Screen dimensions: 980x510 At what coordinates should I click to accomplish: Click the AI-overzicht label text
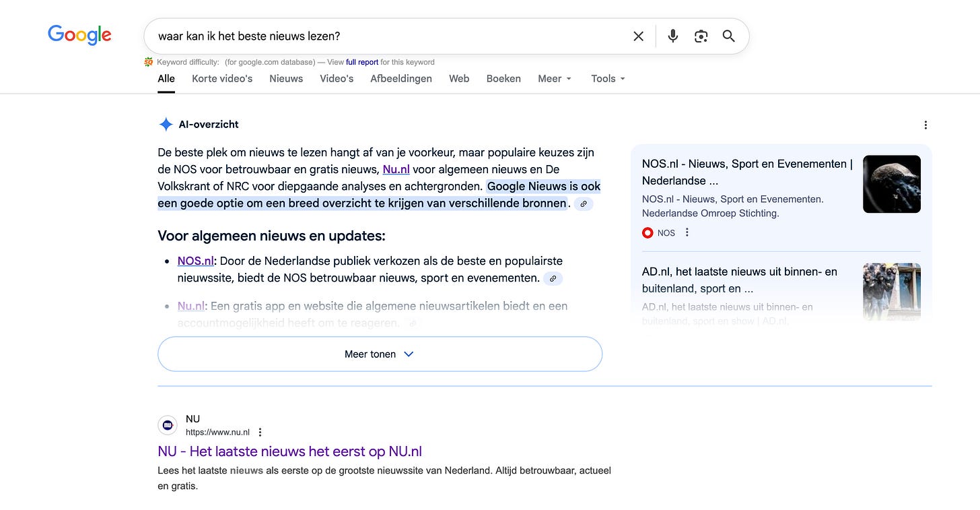tap(209, 124)
